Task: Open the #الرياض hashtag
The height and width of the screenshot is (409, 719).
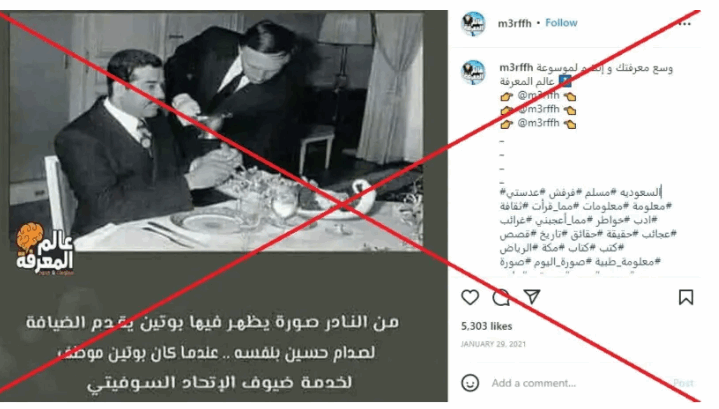Action: click(515, 248)
